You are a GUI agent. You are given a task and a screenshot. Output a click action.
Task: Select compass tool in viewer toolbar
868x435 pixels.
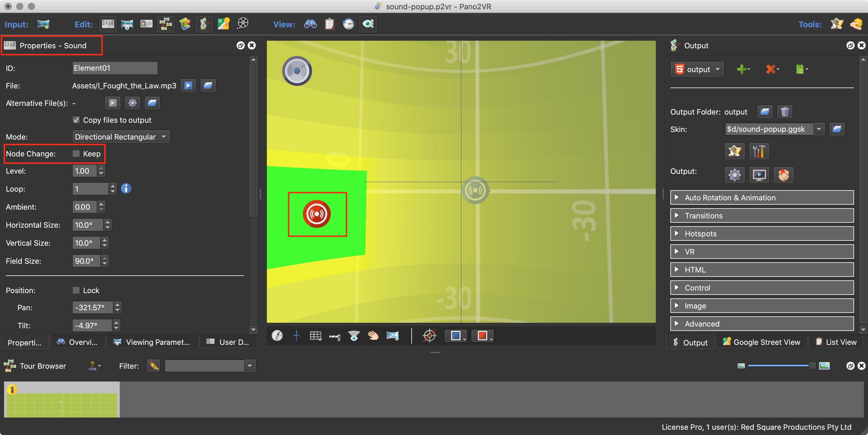click(277, 335)
